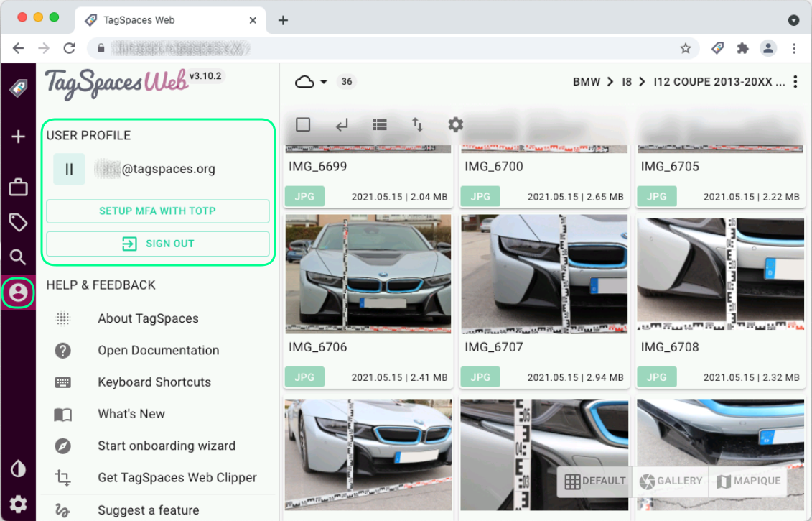Click browser back arrow
Image resolution: width=812 pixels, height=521 pixels.
click(19, 48)
